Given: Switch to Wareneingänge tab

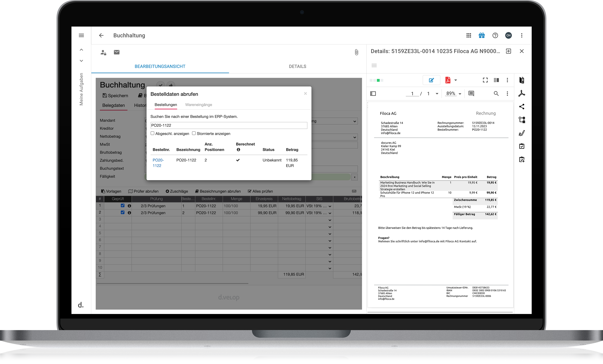Looking at the screenshot, I should [x=198, y=105].
